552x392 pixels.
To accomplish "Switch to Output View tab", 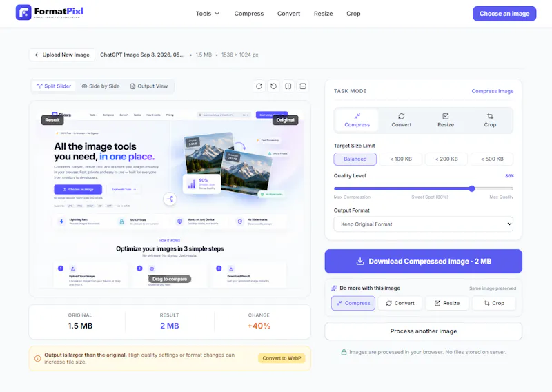I will pos(149,86).
